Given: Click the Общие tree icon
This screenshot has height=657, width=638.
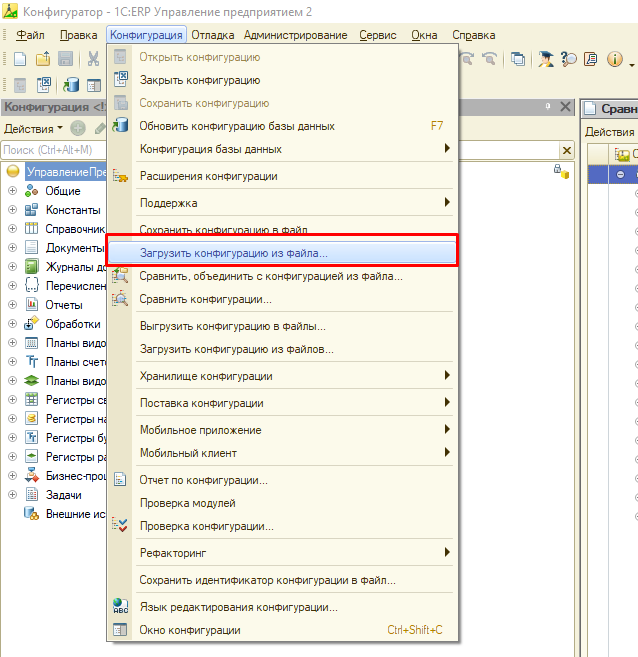Looking at the screenshot, I should click(x=31, y=191).
